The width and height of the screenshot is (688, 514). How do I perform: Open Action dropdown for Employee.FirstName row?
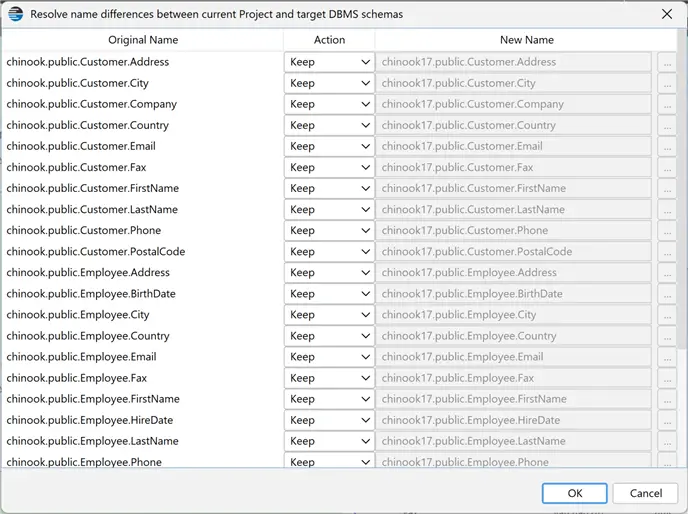[x=329, y=399]
